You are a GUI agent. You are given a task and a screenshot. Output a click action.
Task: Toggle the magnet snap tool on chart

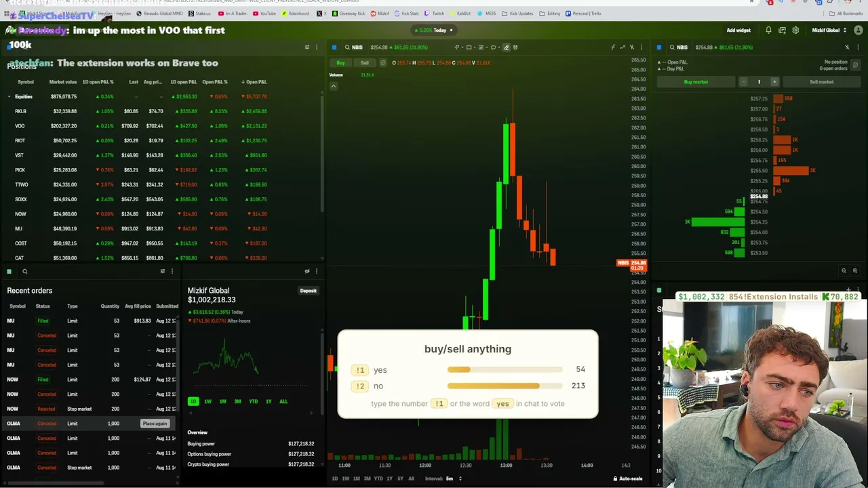pyautogui.click(x=515, y=47)
